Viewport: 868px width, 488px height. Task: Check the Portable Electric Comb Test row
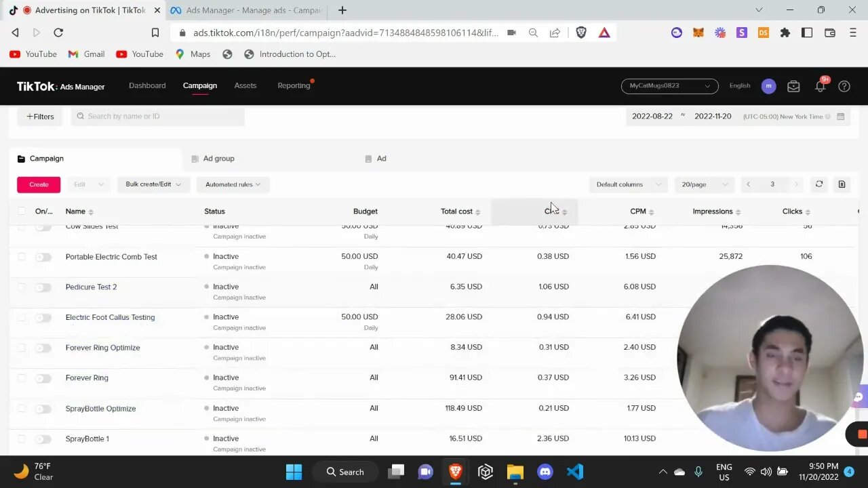(x=22, y=257)
